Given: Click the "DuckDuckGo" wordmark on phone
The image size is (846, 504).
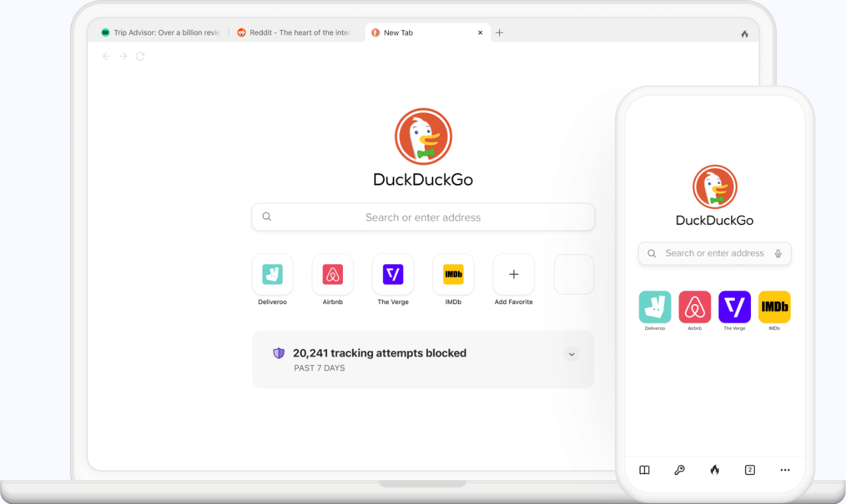Looking at the screenshot, I should tap(715, 220).
